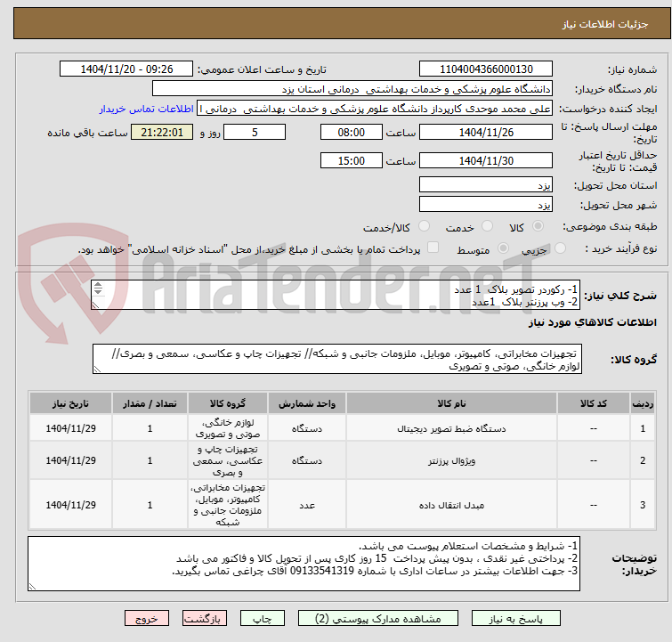Select the کالا/خدمت radio button

click(x=424, y=226)
